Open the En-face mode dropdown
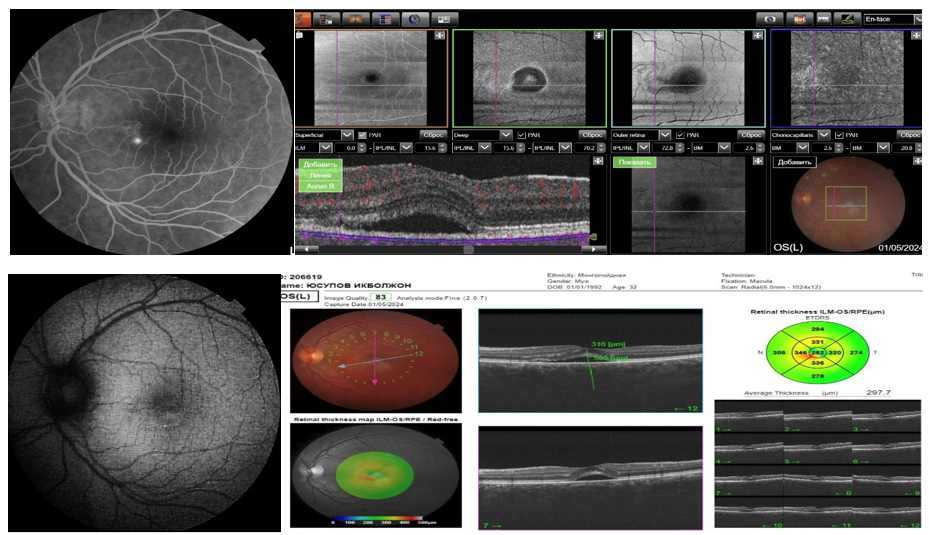This screenshot has width=929, height=535. tap(917, 19)
